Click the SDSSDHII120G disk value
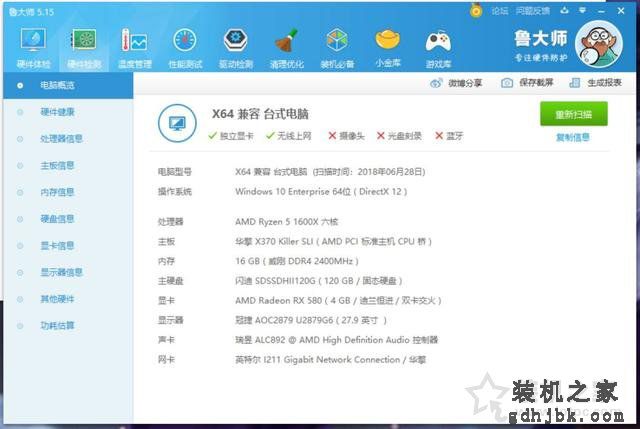The image size is (640, 429). click(319, 281)
